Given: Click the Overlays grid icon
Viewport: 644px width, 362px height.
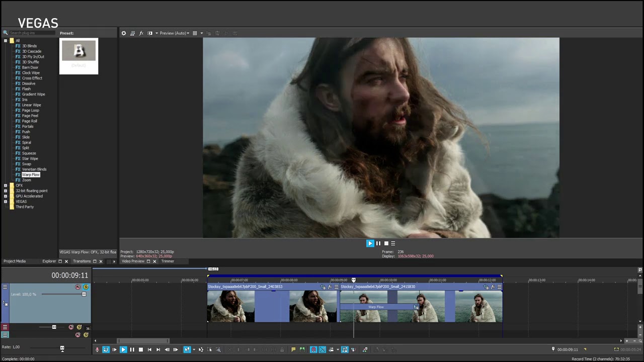Looking at the screenshot, I should [195, 33].
